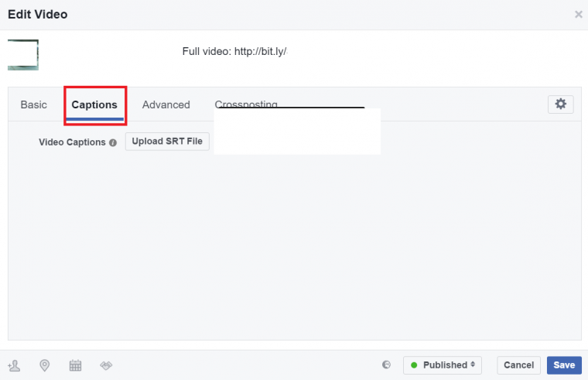Click the Video Captions label
Image resolution: width=588 pixels, height=380 pixels.
72,142
